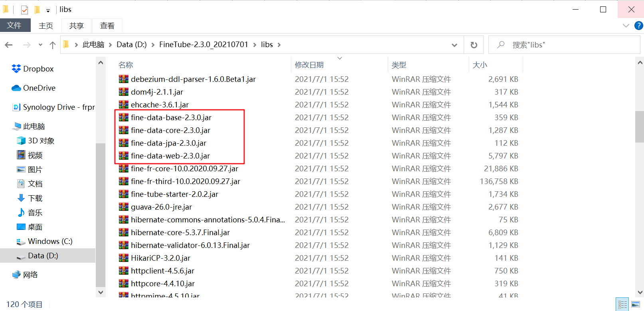Viewport: 644px width, 311px height.
Task: Open 音乐 folder in sidebar
Action: (30, 212)
